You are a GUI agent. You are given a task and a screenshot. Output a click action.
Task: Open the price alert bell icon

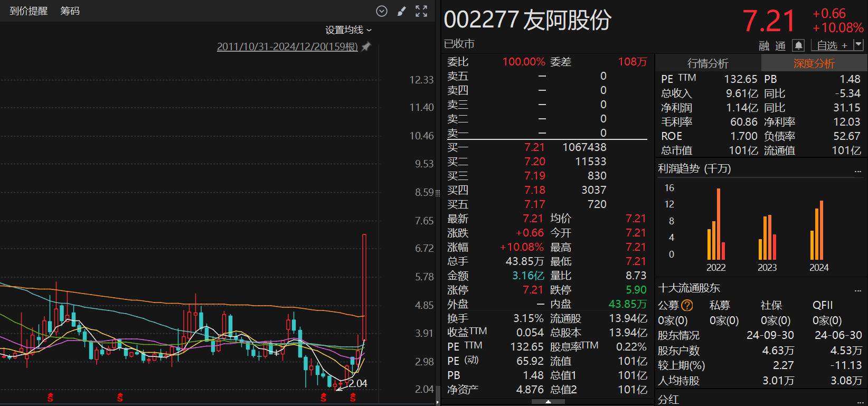point(799,45)
